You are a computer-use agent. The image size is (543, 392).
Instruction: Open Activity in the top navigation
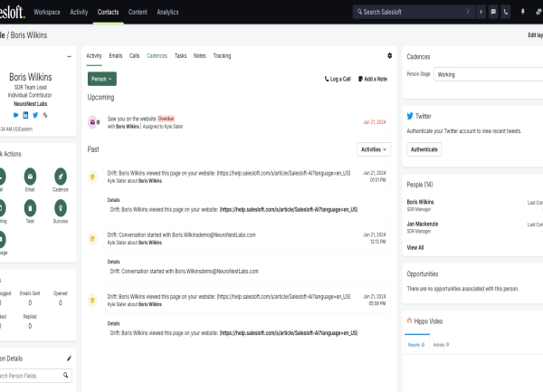(79, 12)
